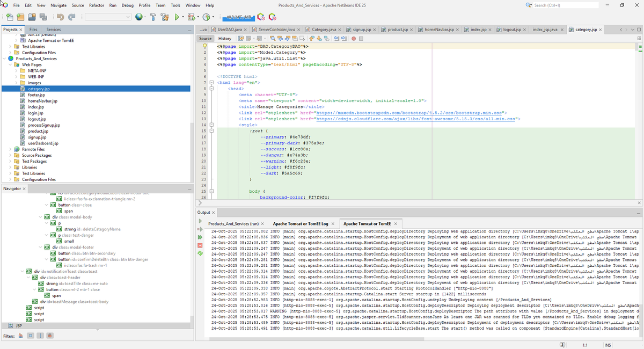Click the Start Macro Recording red circle
The height and width of the screenshot is (349, 644).
pyautogui.click(x=354, y=39)
